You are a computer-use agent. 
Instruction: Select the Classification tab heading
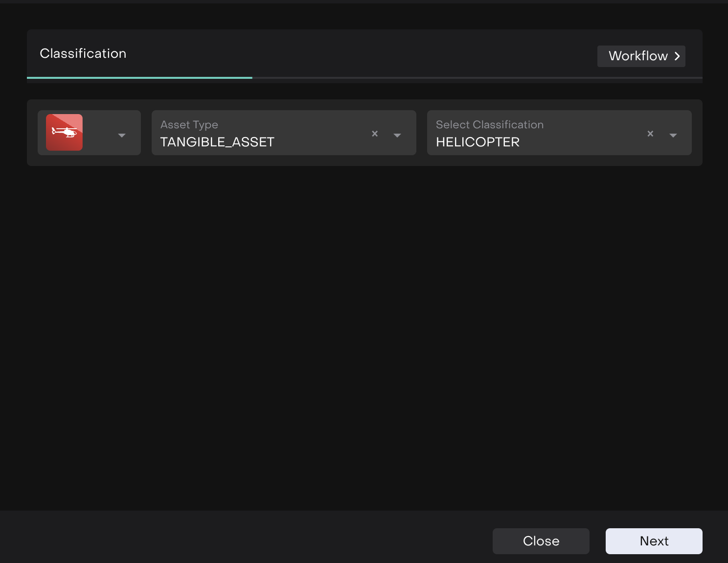click(83, 53)
